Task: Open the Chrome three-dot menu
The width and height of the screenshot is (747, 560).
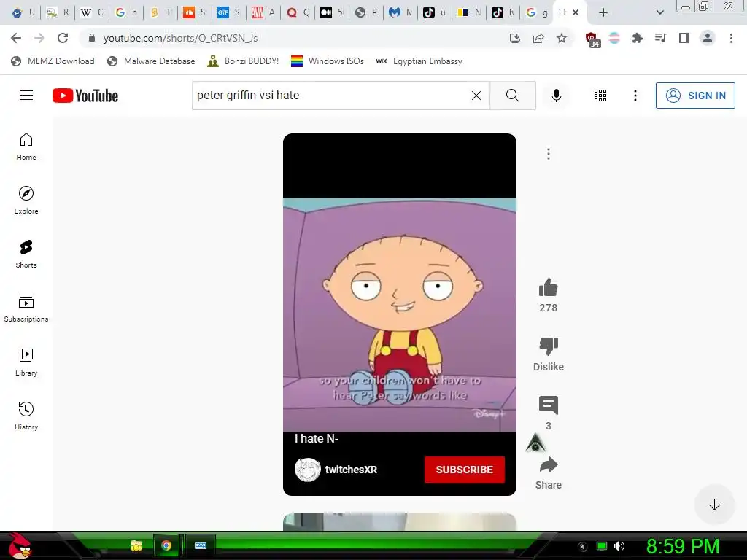Action: coord(731,38)
